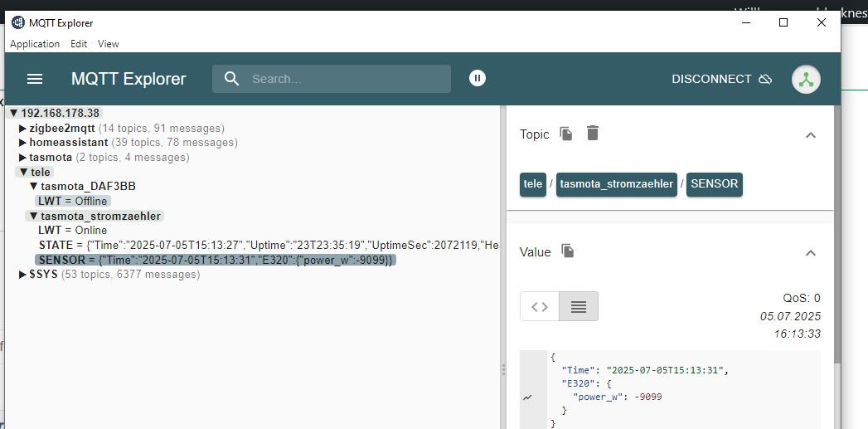Click the SENSOR breadcrumb chip
The width and height of the screenshot is (868, 429).
click(714, 184)
